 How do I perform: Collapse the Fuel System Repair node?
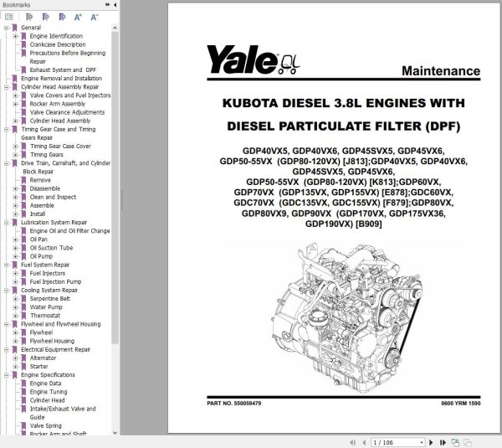coord(6,265)
